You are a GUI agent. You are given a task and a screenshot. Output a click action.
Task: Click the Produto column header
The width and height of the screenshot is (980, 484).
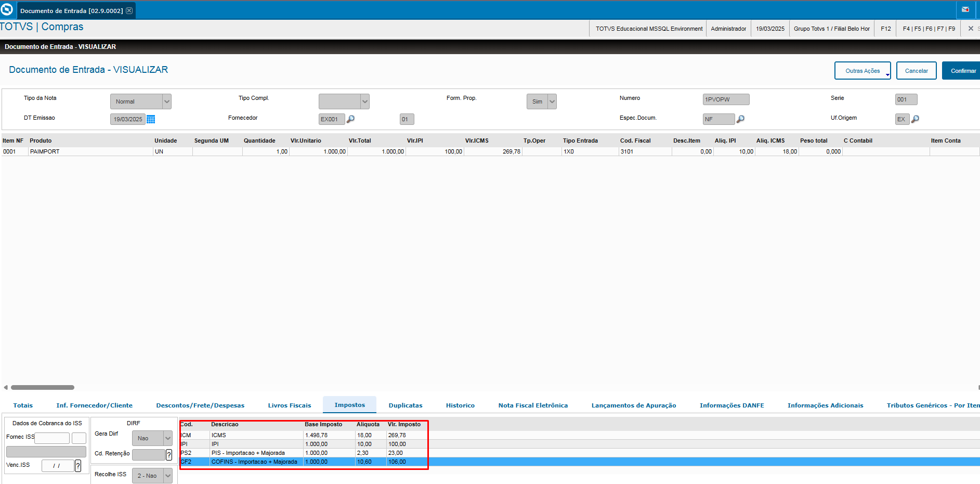[x=41, y=141]
